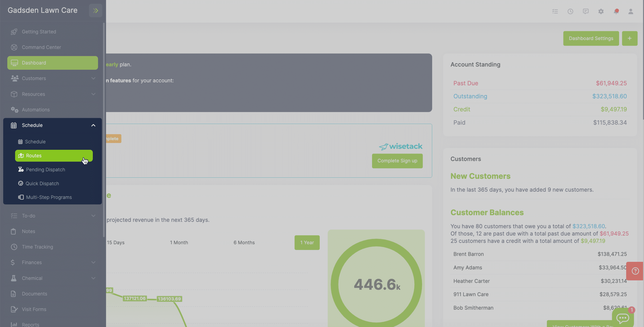Open Getting Started rocket icon

(14, 32)
